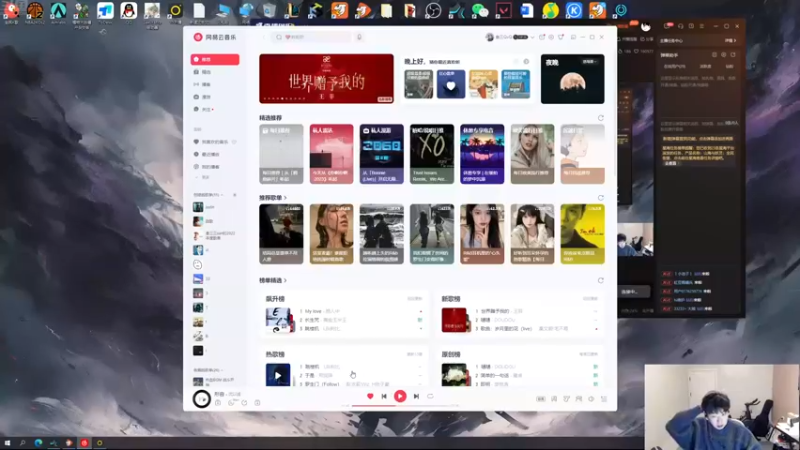Open the first sidebar playlist thumbnail
This screenshot has height=450, width=800.
(x=198, y=207)
